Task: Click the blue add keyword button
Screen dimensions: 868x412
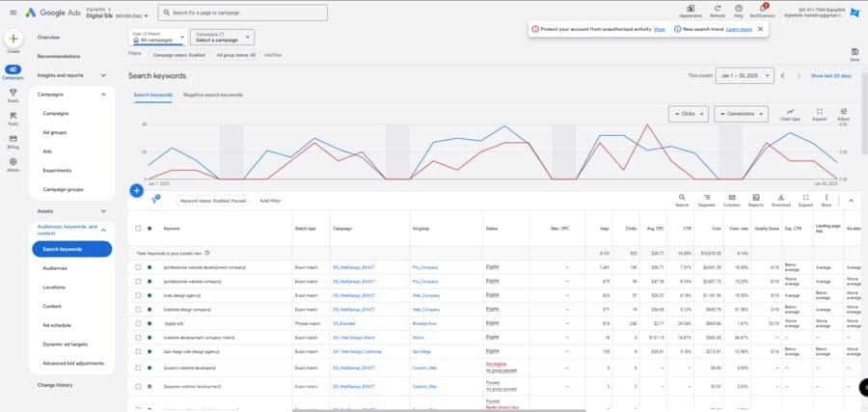Action: click(136, 190)
